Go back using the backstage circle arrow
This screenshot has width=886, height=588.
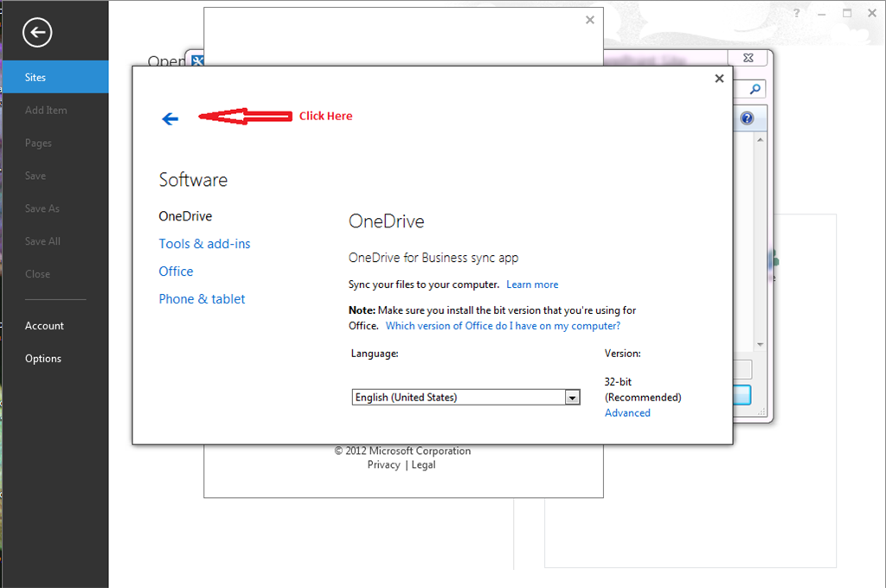[37, 33]
